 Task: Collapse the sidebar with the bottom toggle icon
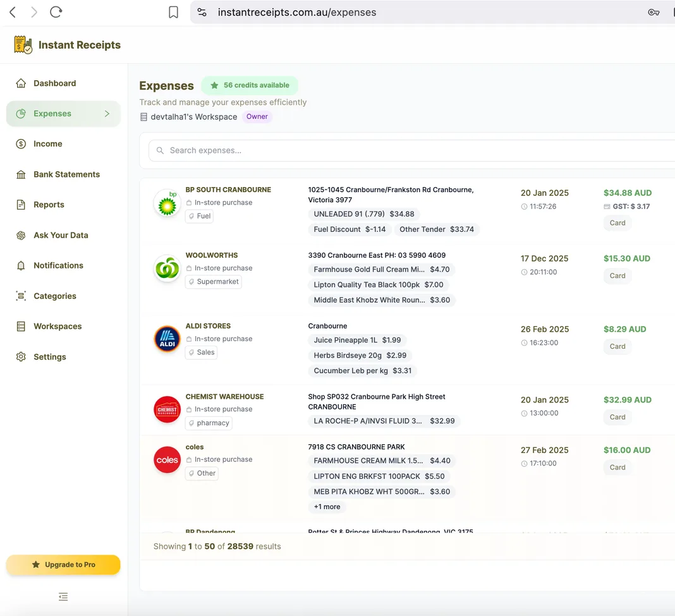coord(63,596)
